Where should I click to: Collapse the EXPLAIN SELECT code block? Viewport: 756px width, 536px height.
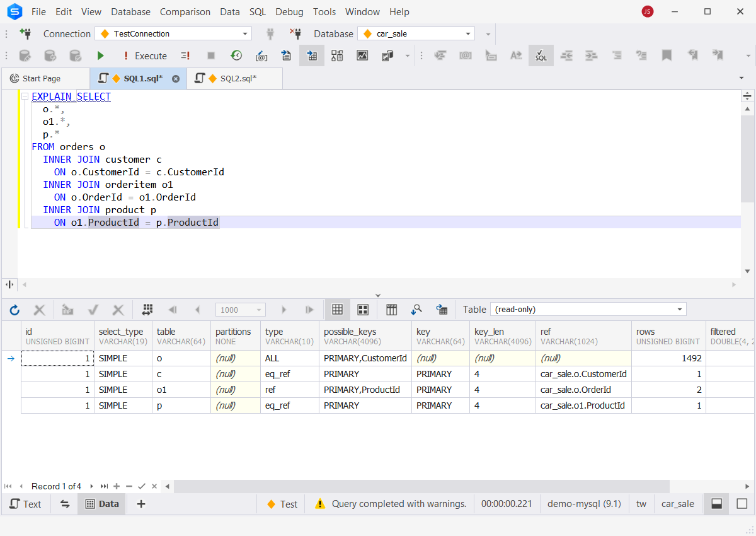coord(24,96)
